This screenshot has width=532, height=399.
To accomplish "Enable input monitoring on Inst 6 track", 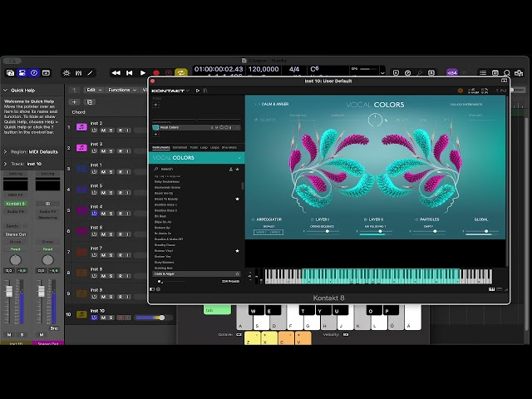I will [128, 234].
